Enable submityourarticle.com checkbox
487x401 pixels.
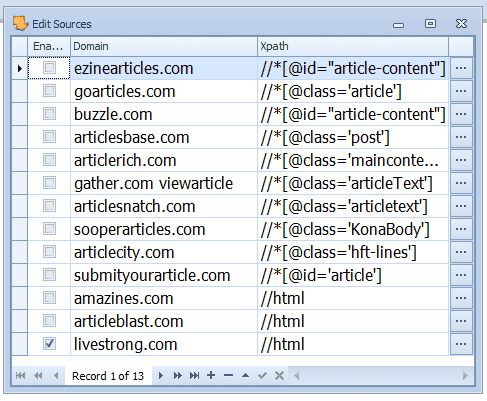(49, 275)
